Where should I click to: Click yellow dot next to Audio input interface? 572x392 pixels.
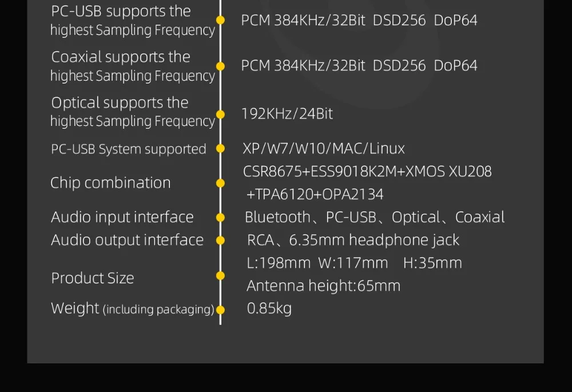[220, 217]
